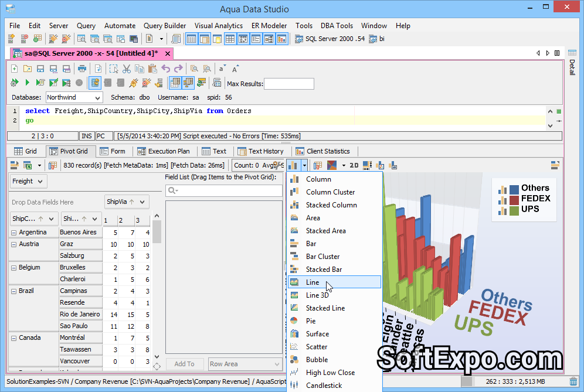This screenshot has height=392, width=584.
Task: Click the Paste icon above the editor
Action: pos(152,68)
